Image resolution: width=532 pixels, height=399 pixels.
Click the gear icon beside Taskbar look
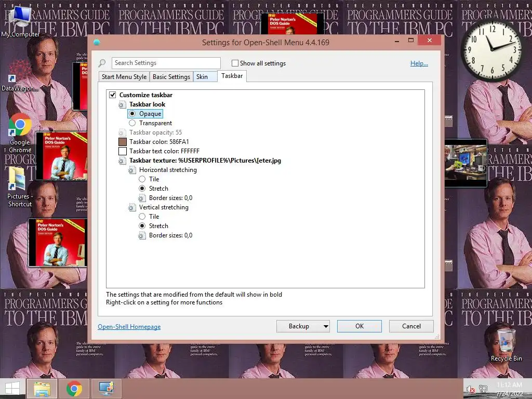point(122,104)
